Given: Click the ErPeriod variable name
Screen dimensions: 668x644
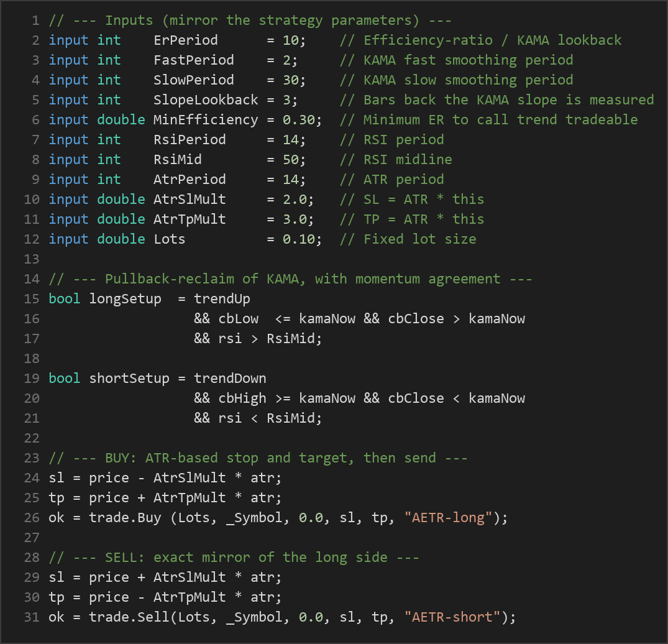Looking at the screenshot, I should pos(185,40).
